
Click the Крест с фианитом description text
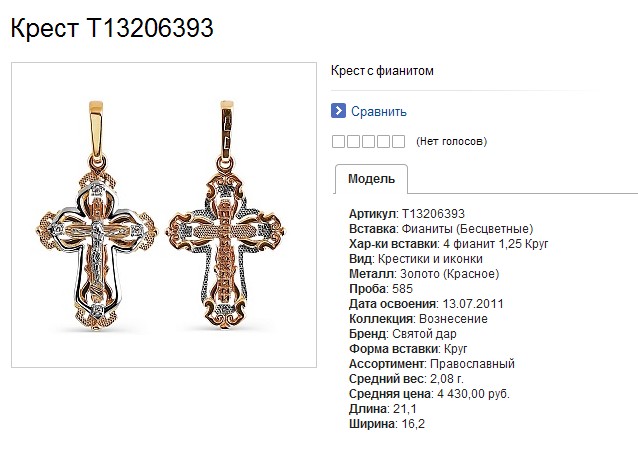coord(382,71)
